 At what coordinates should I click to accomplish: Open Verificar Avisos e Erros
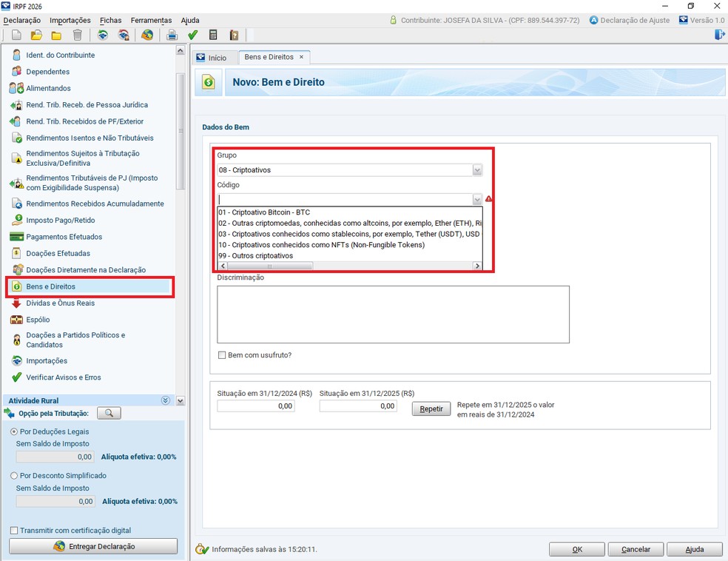63,377
